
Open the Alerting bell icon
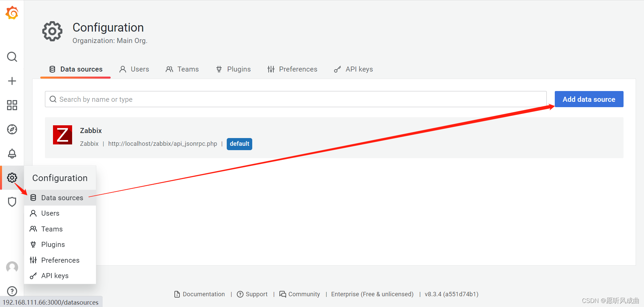[12, 153]
